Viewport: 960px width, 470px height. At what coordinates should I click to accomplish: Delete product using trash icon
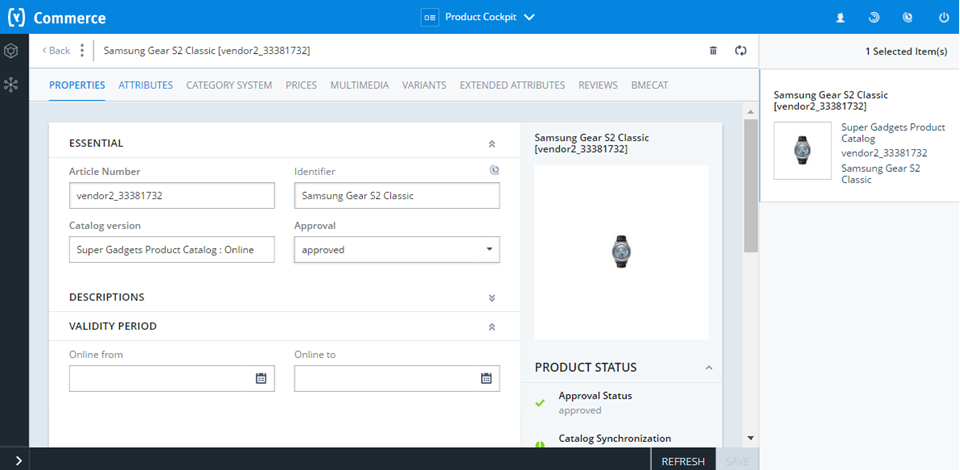coord(713,51)
